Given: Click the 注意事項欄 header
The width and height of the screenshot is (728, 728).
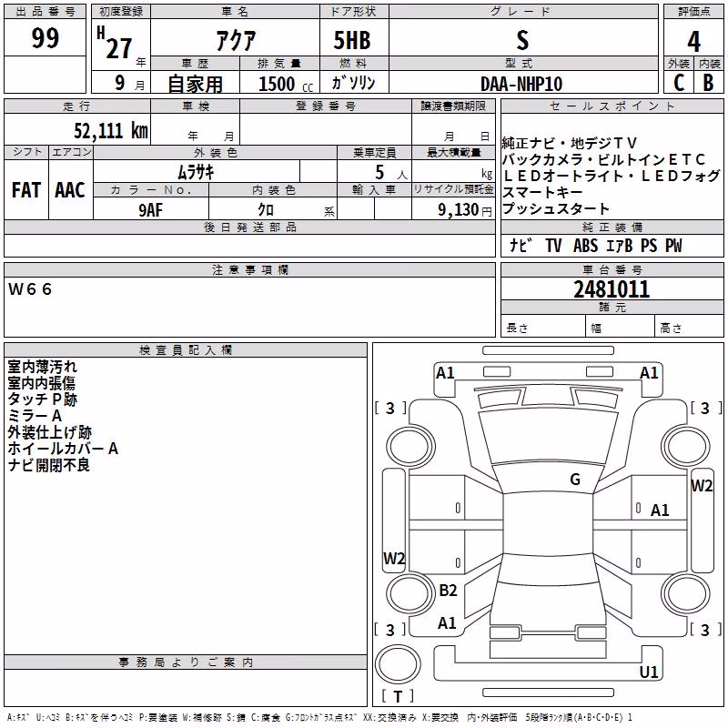Looking at the screenshot, I should 249,269.
